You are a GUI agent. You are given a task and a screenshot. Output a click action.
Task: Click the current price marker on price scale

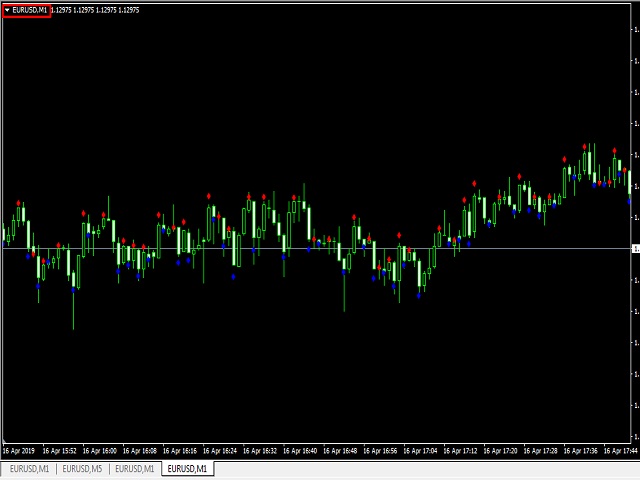point(636,249)
